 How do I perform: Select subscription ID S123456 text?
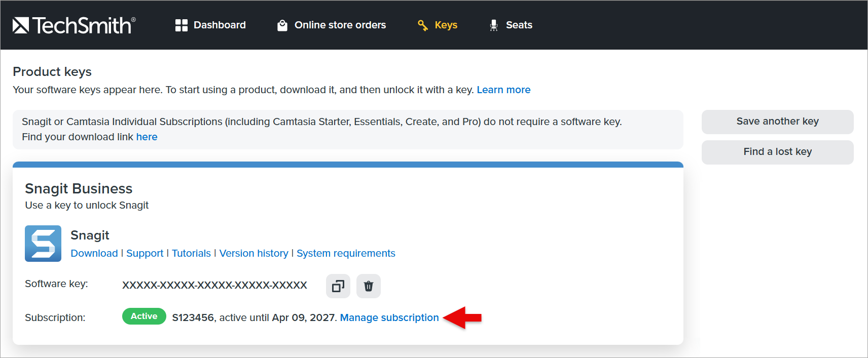193,317
